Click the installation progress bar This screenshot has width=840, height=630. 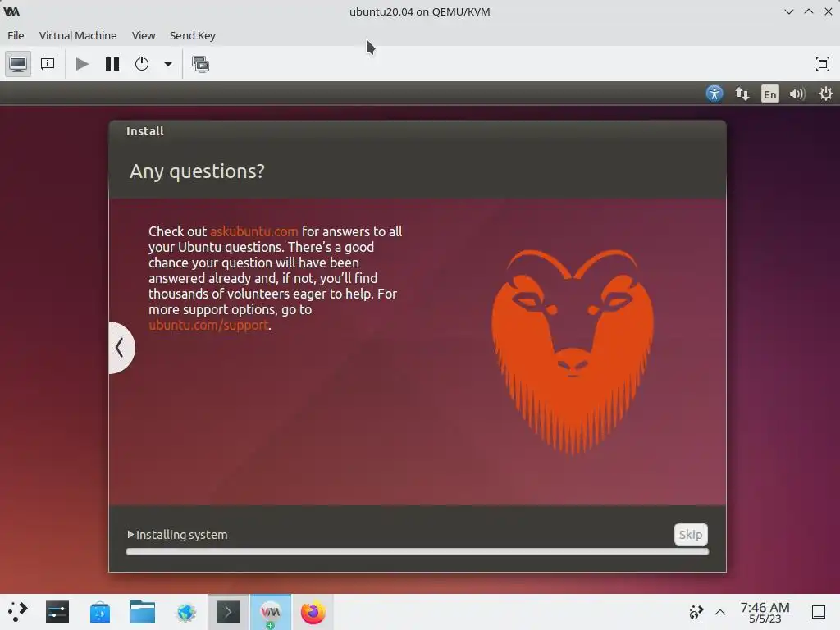(x=418, y=552)
